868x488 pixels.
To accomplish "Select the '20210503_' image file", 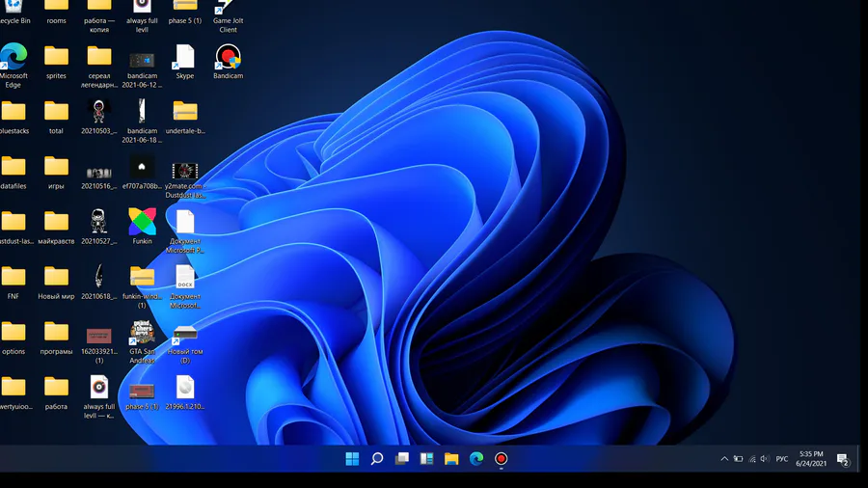I will (99, 118).
